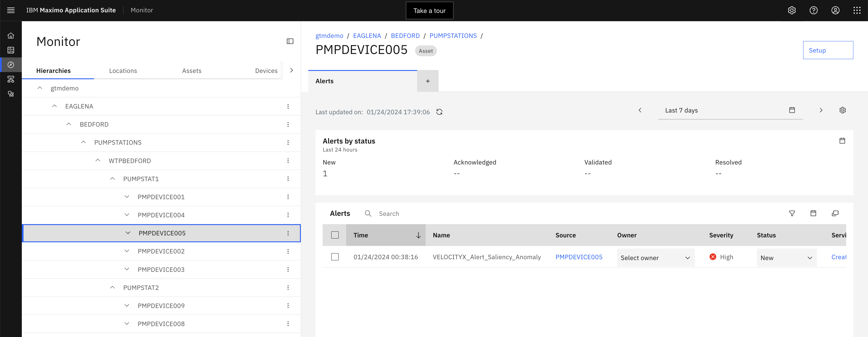Image resolution: width=868 pixels, height=337 pixels.
Task: Follow the PUMPSTATIONS breadcrumb link
Action: point(453,36)
